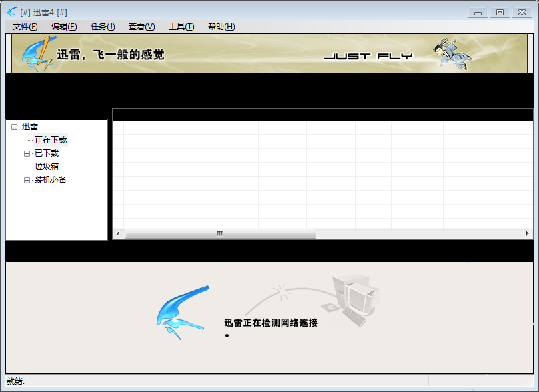Expand the 装机必备 tree node

pos(27,180)
